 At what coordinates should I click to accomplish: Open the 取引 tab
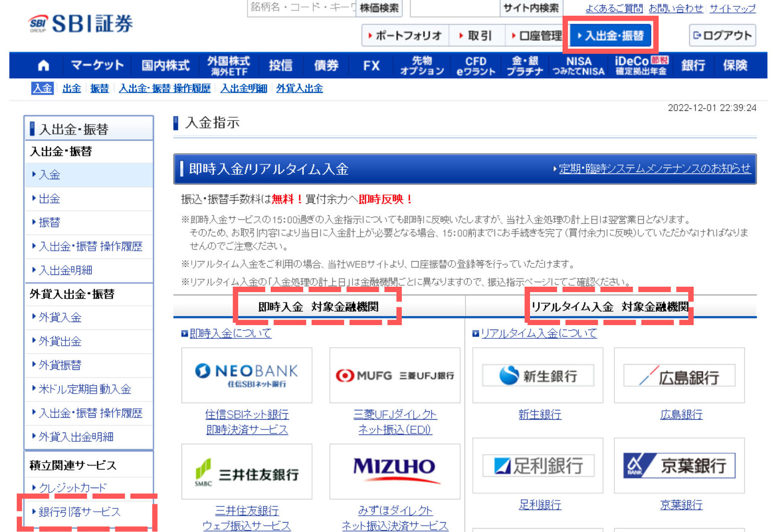[x=477, y=35]
